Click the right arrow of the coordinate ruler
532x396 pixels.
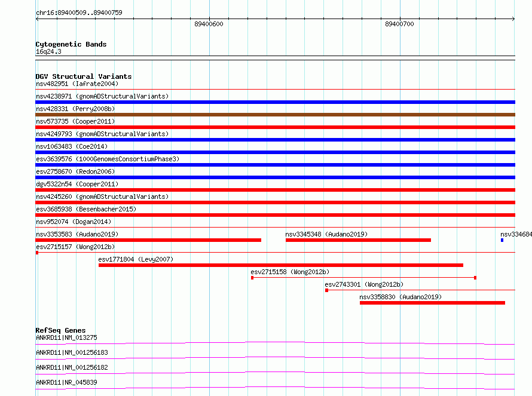513,19
